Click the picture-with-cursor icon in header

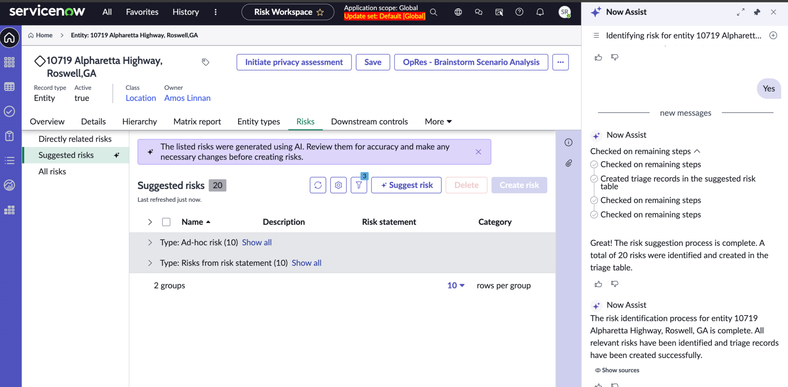click(499, 12)
